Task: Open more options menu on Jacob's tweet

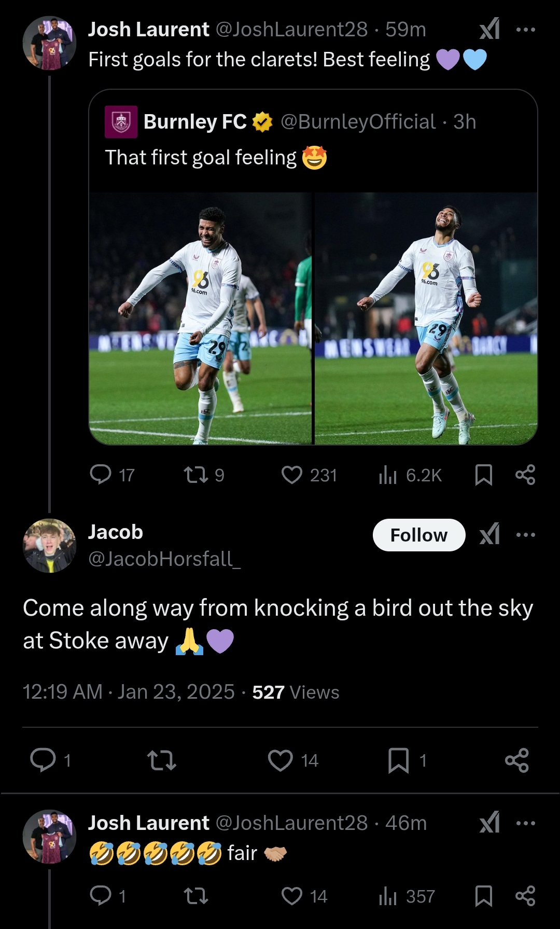Action: click(x=525, y=535)
